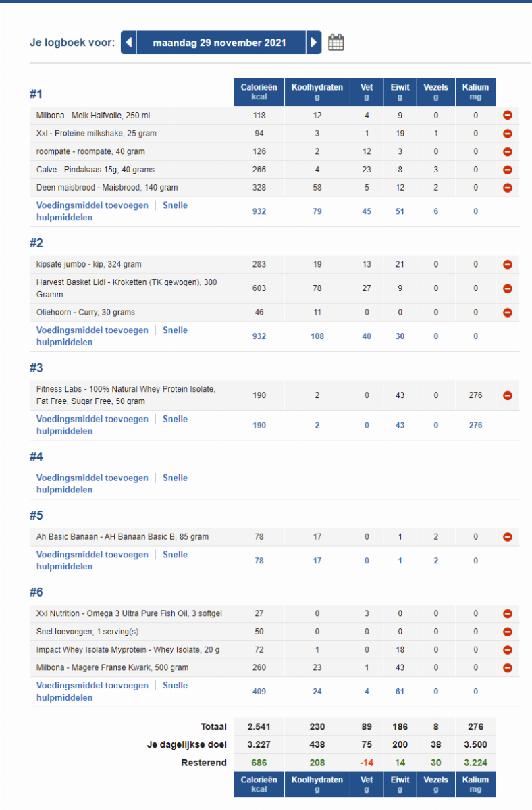Go to the next day

click(x=313, y=43)
